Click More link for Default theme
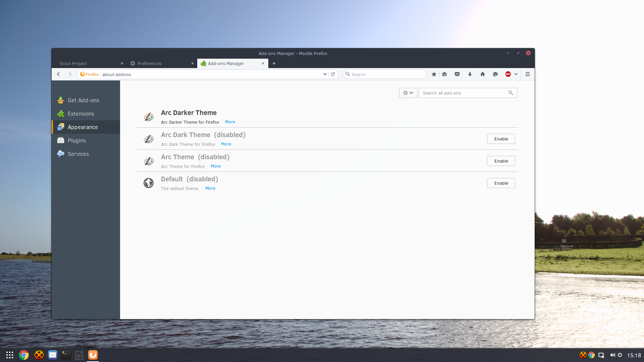The width and height of the screenshot is (644, 362). pyautogui.click(x=210, y=188)
